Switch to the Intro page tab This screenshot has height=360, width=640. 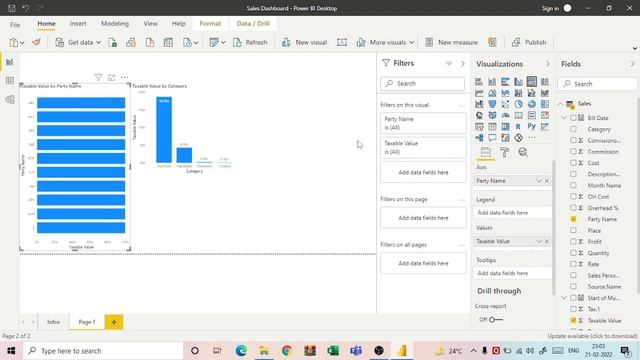tap(53, 322)
